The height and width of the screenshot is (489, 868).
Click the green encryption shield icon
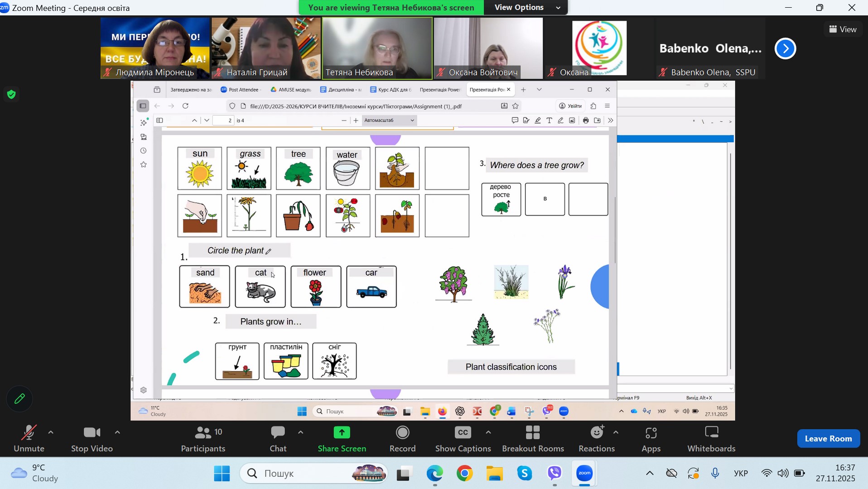coord(12,95)
